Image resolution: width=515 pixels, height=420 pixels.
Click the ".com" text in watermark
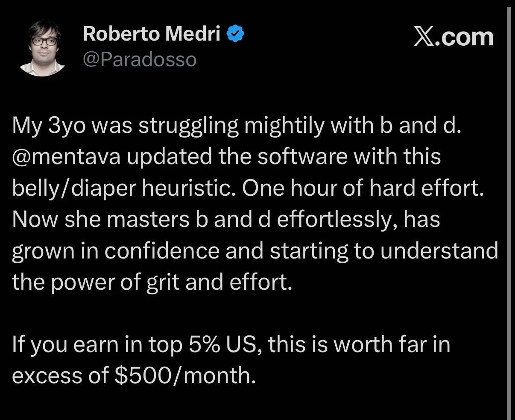tap(464, 37)
